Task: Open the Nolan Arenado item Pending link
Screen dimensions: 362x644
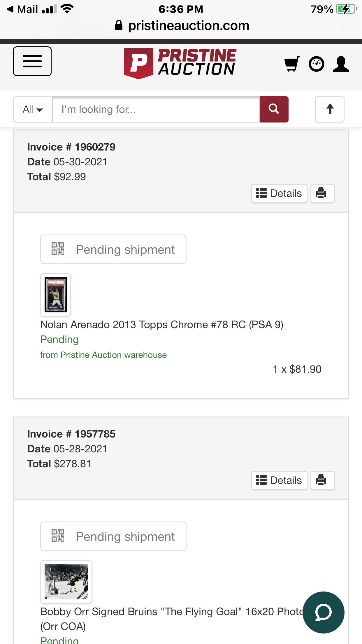Action: 59,339
